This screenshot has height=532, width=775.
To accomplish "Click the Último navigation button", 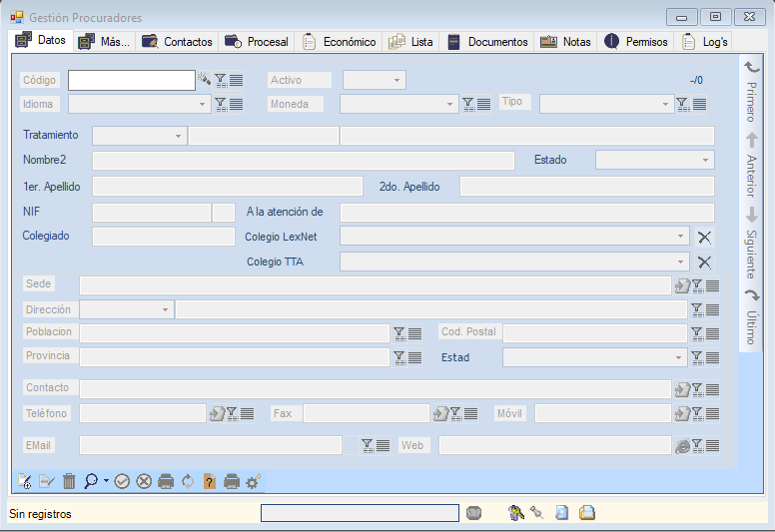I will pyautogui.click(x=752, y=316).
